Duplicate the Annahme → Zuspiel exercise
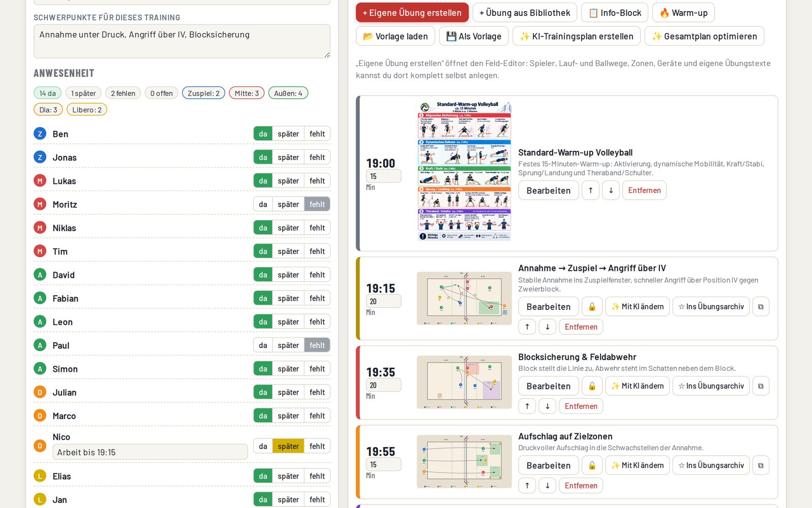The width and height of the screenshot is (812, 508). [761, 306]
